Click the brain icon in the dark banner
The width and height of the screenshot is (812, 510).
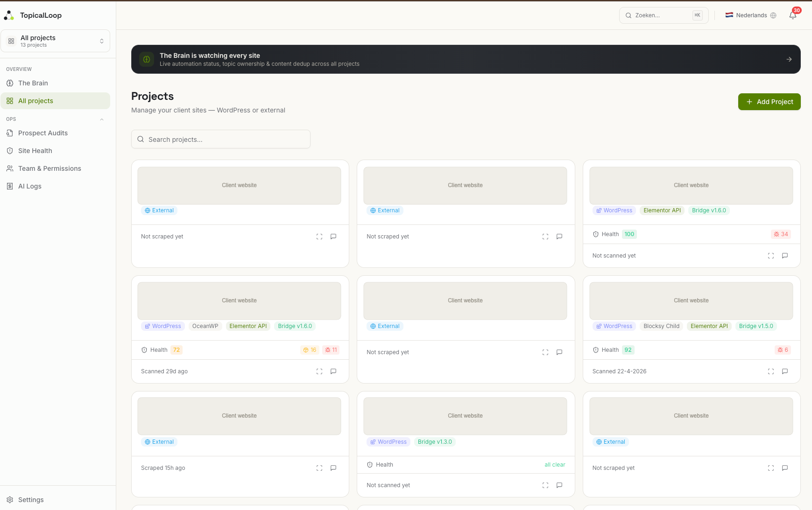click(x=147, y=59)
